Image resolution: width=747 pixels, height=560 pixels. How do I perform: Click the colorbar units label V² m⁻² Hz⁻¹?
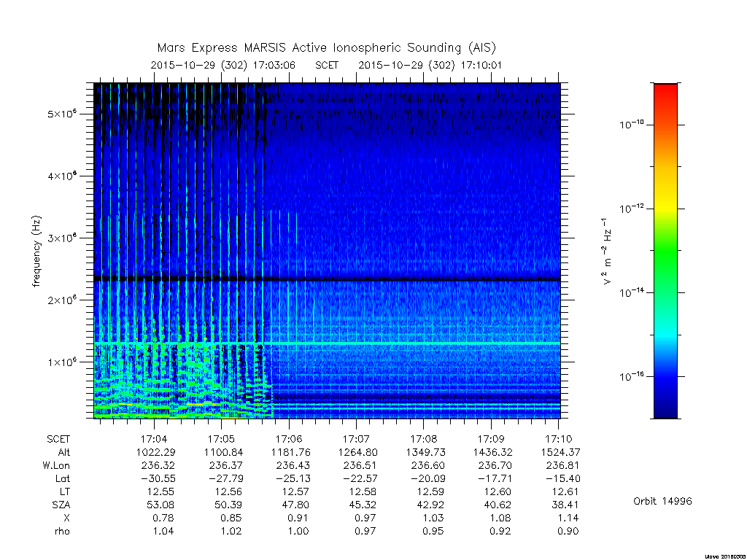(x=606, y=252)
